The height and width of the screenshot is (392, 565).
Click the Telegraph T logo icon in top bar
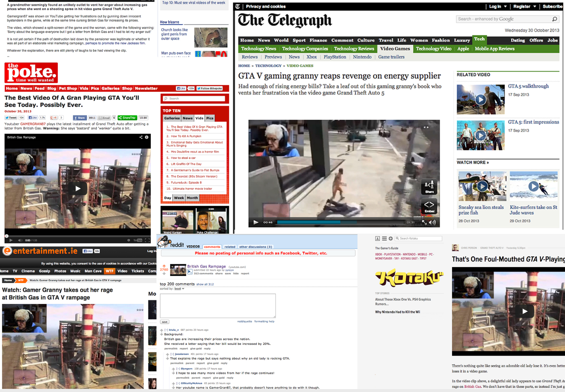tap(238, 6)
